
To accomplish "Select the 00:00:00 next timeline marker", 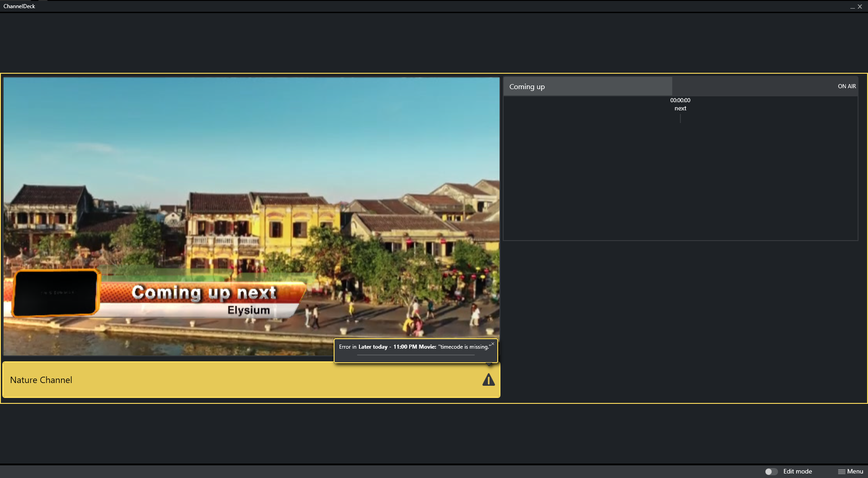I will (x=680, y=104).
